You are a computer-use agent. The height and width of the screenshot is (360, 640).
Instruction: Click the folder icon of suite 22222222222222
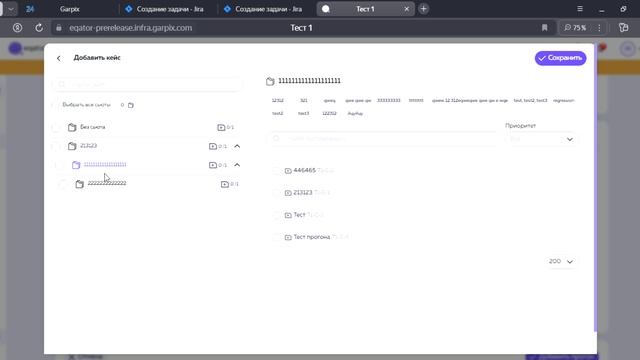pos(80,184)
